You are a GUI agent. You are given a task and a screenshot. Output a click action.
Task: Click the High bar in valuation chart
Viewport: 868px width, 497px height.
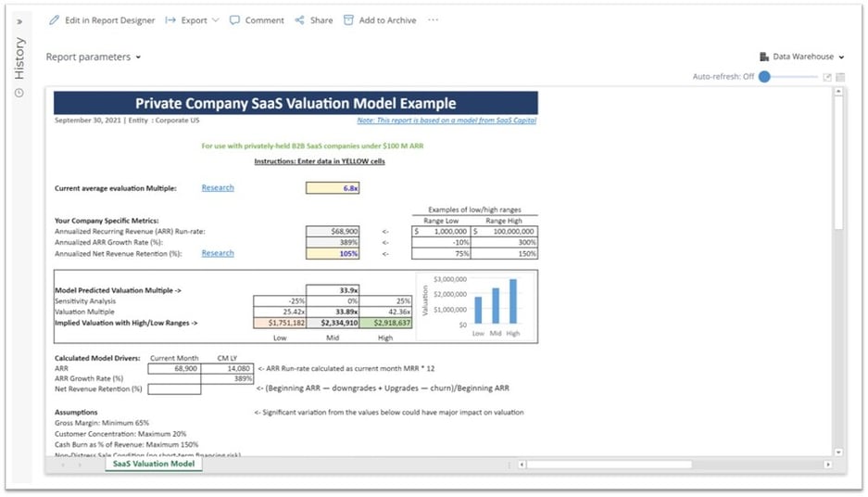(x=513, y=301)
